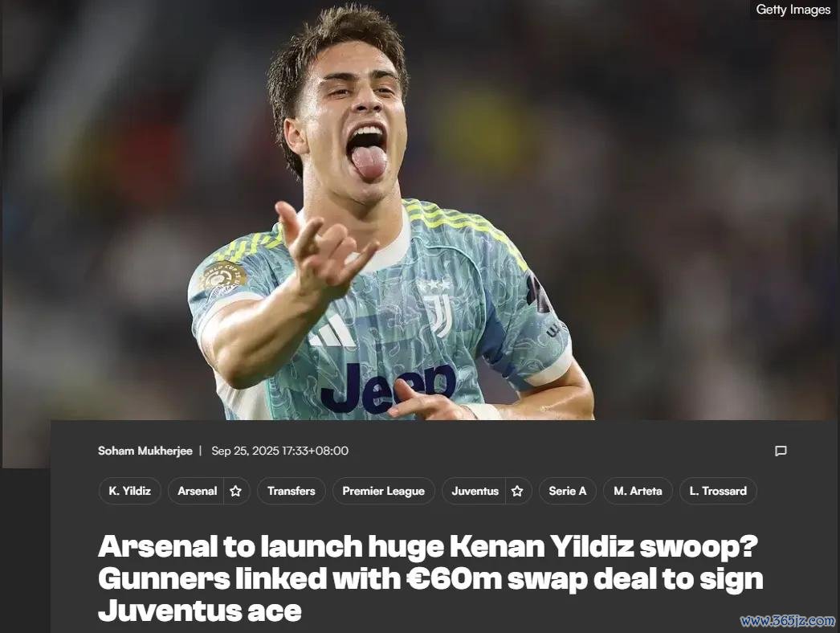Select the Arsenal tag label
The height and width of the screenshot is (633, 840).
pos(197,491)
